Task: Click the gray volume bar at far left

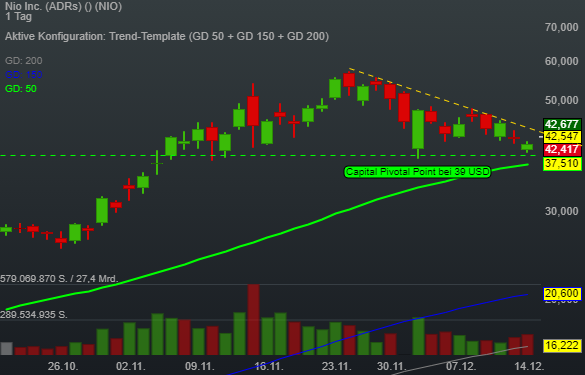Action: [7, 348]
